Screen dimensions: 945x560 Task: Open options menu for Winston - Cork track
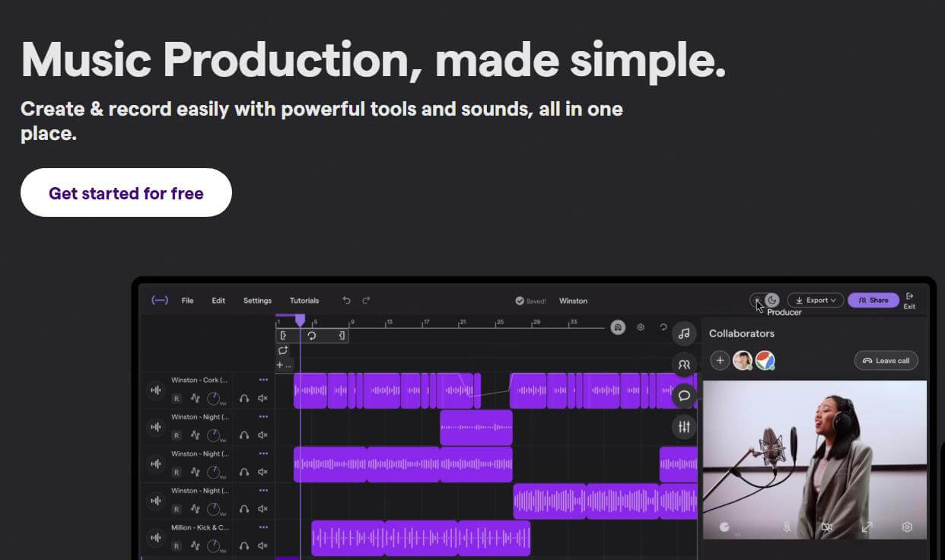[x=262, y=379]
